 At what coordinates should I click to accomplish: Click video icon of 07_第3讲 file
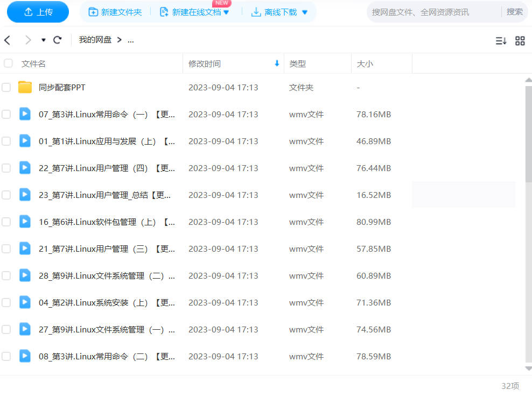click(25, 114)
